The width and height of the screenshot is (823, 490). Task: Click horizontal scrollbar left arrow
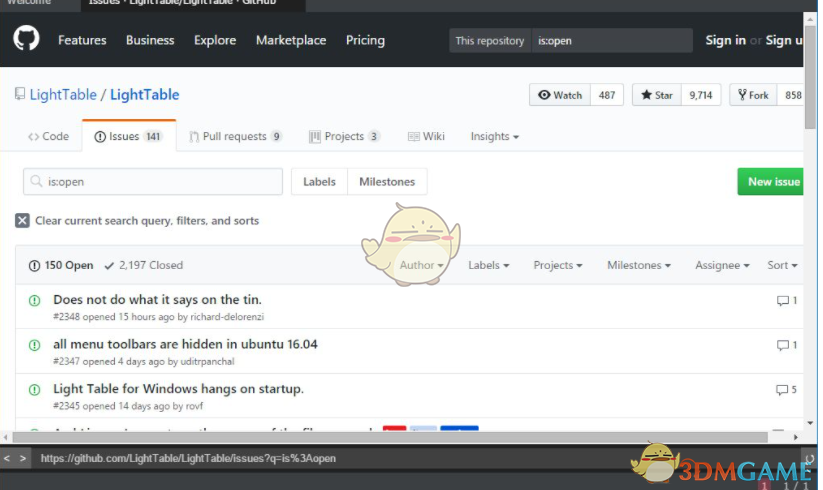tap(5, 437)
